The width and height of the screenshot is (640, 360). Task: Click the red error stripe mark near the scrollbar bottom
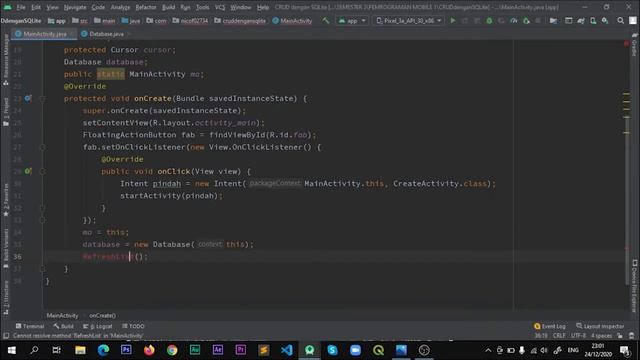626,248
